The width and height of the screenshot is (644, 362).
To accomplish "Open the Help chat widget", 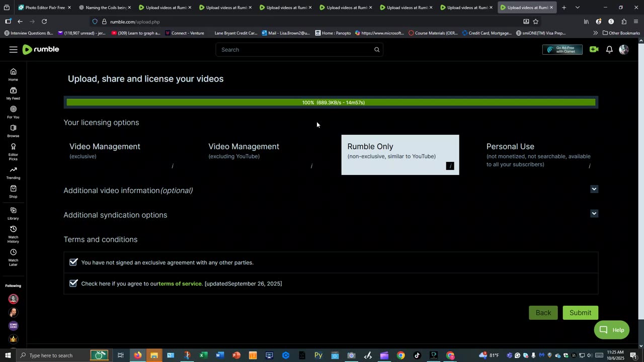I will (612, 330).
